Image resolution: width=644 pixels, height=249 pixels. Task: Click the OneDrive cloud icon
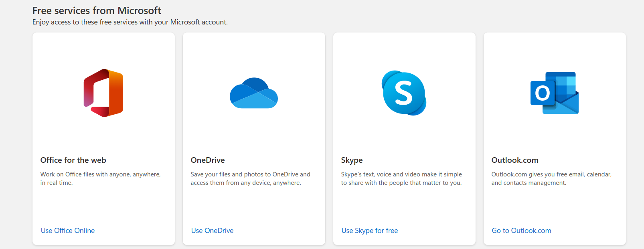pos(253,93)
